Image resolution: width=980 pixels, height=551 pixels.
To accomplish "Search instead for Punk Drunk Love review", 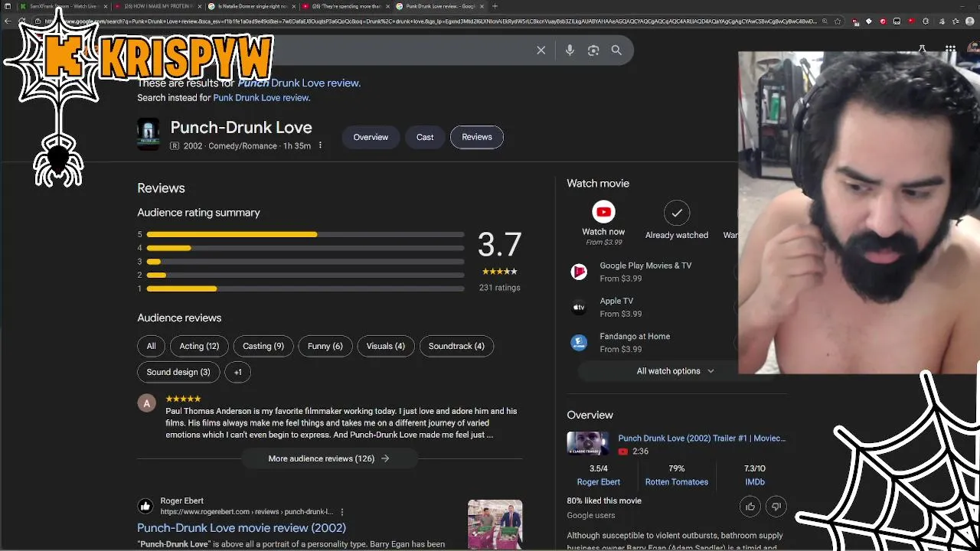I will click(261, 98).
